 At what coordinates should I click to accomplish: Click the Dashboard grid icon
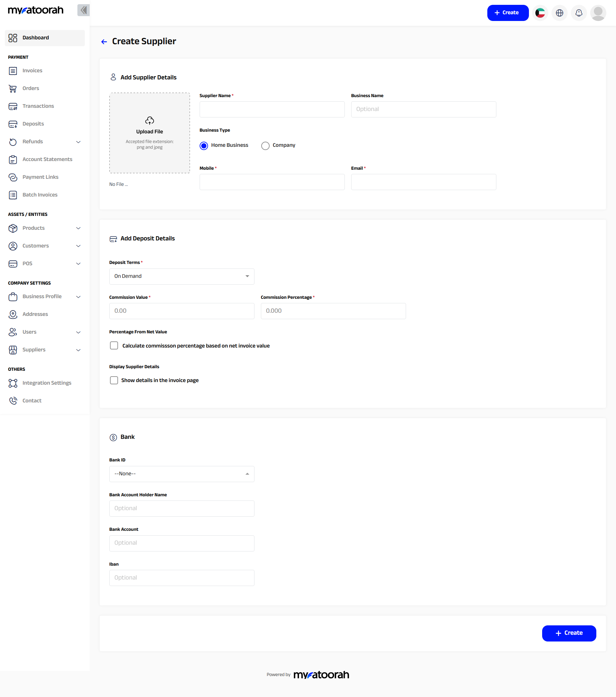(13, 38)
